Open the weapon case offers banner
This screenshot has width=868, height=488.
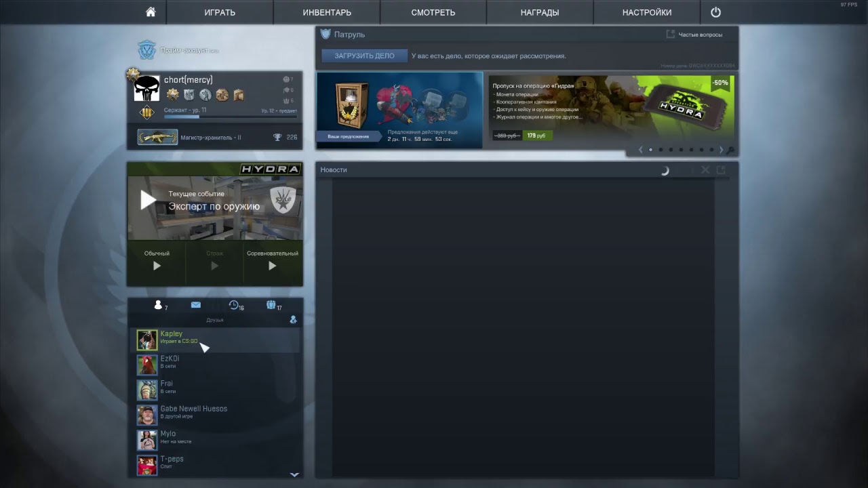pyautogui.click(x=399, y=110)
